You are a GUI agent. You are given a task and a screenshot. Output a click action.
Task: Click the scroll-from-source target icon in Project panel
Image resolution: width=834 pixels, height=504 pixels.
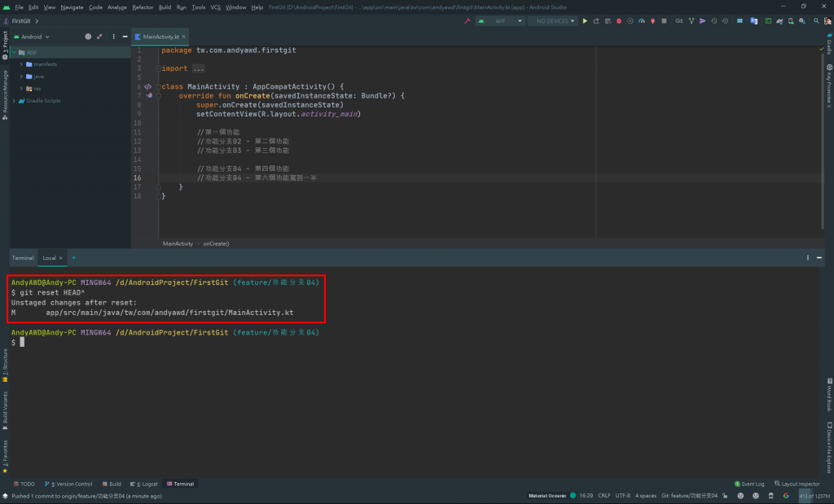coord(88,37)
